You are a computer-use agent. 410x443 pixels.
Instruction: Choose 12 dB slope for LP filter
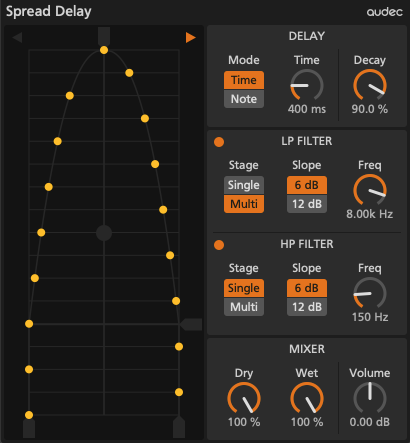pyautogui.click(x=307, y=204)
